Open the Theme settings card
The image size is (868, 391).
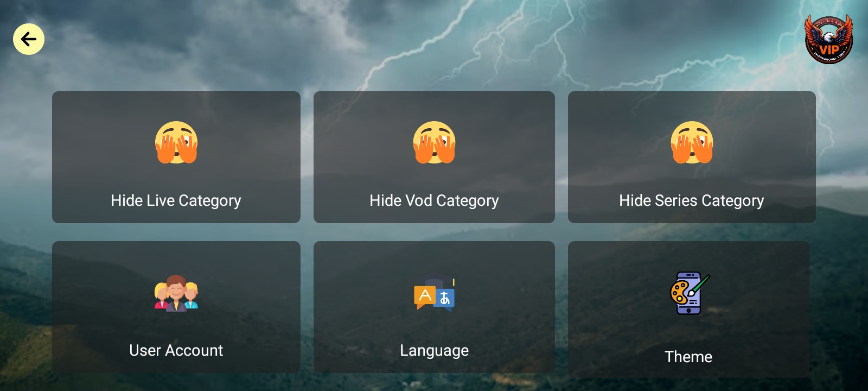click(688, 310)
